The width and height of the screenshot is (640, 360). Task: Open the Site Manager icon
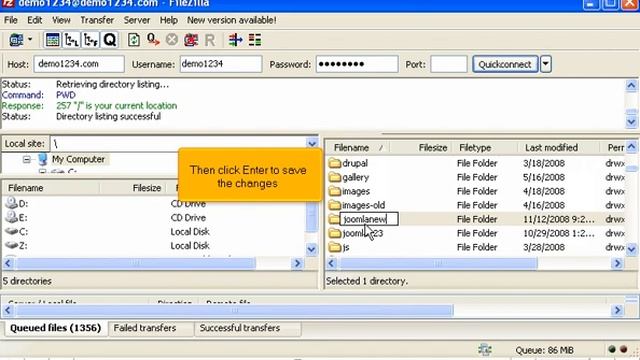coord(16,40)
